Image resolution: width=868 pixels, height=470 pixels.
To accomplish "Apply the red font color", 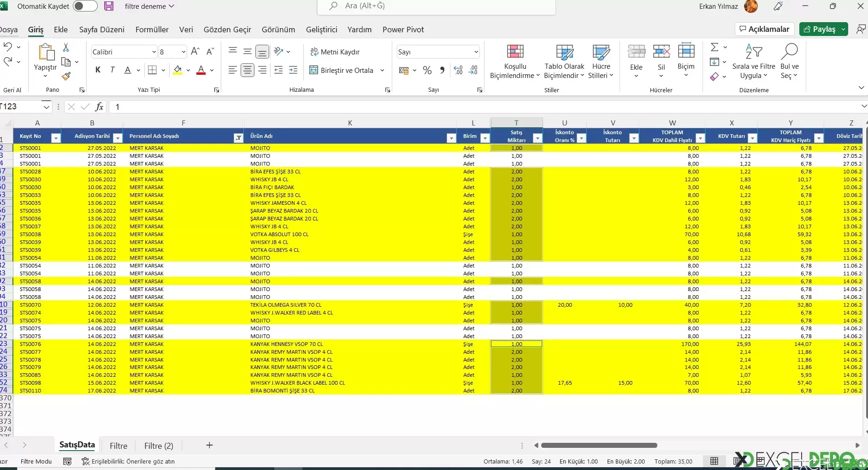I will pyautogui.click(x=201, y=70).
